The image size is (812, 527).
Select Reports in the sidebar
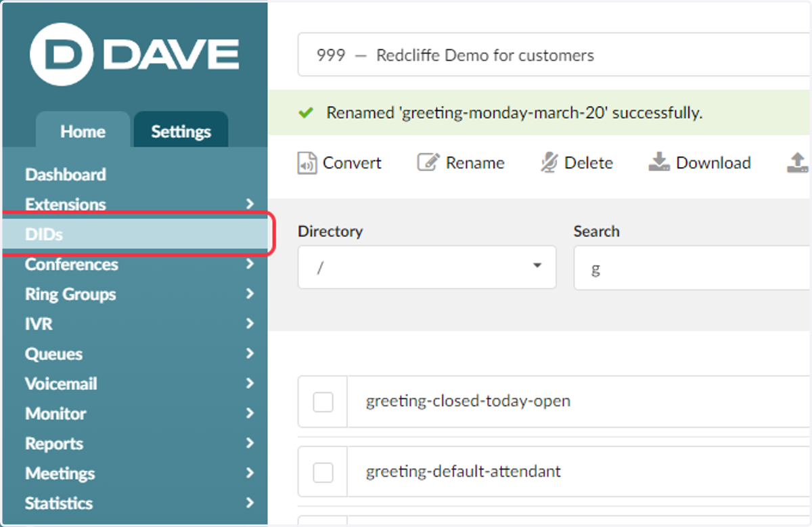pos(54,444)
